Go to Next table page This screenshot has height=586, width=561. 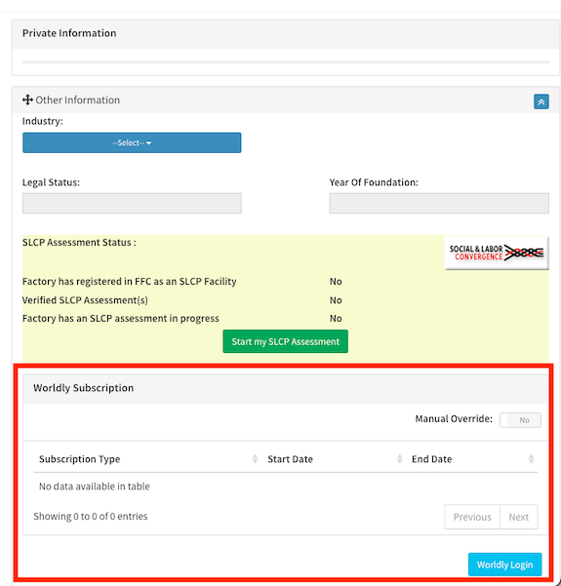519,517
